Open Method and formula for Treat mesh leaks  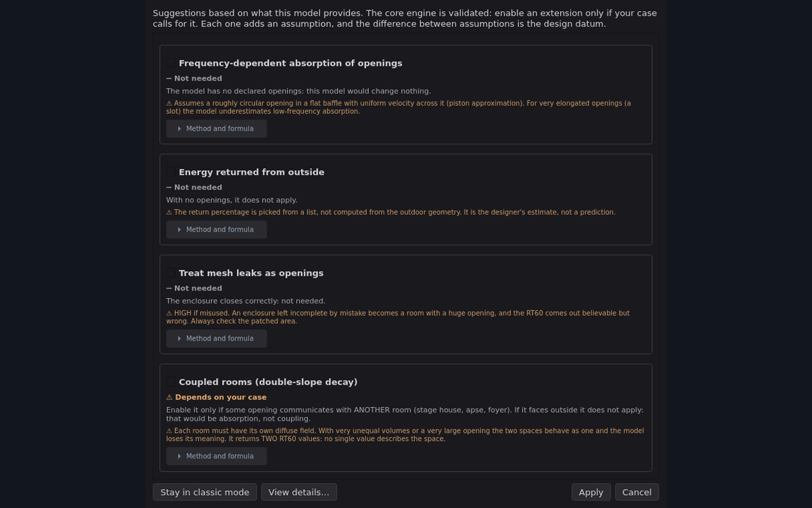point(217,339)
